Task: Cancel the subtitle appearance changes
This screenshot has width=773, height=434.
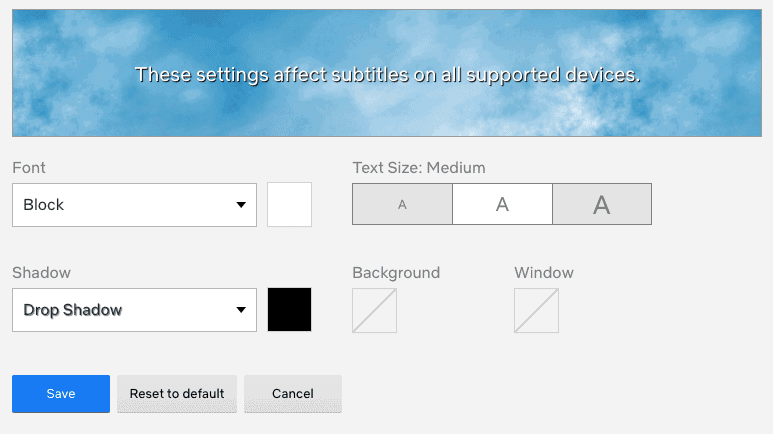Action: (x=293, y=394)
